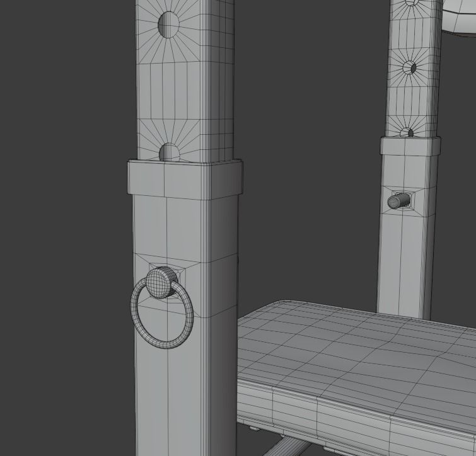This screenshot has height=456, width=476.
Task: Select the round knob above the ring
Action: coord(162,283)
